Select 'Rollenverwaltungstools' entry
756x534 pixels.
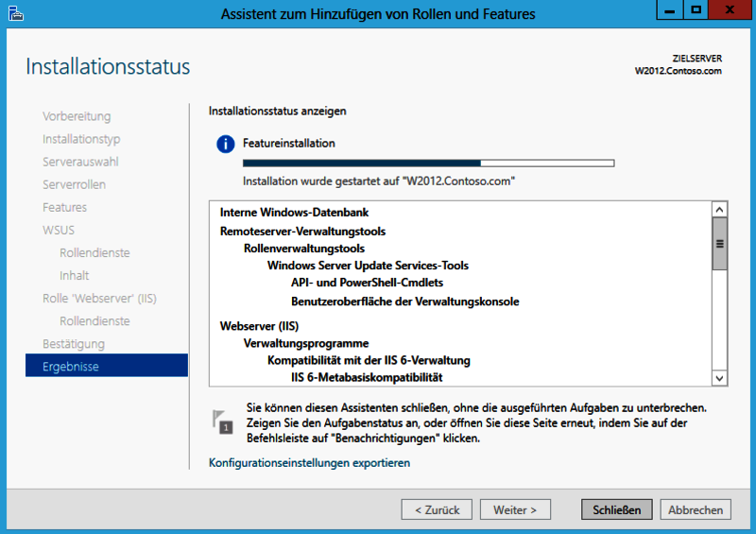[304, 249]
